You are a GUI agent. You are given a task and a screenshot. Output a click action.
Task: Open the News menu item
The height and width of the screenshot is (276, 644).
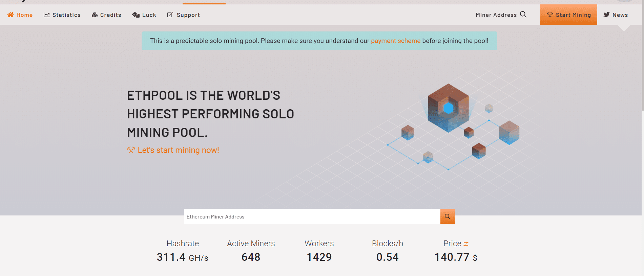click(x=616, y=15)
